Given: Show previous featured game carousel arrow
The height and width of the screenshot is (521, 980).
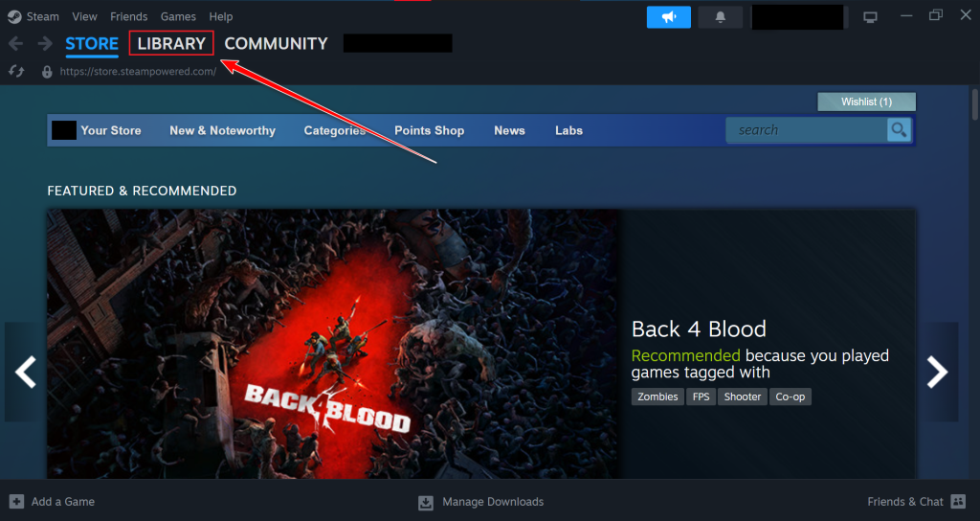Looking at the screenshot, I should tap(25, 373).
